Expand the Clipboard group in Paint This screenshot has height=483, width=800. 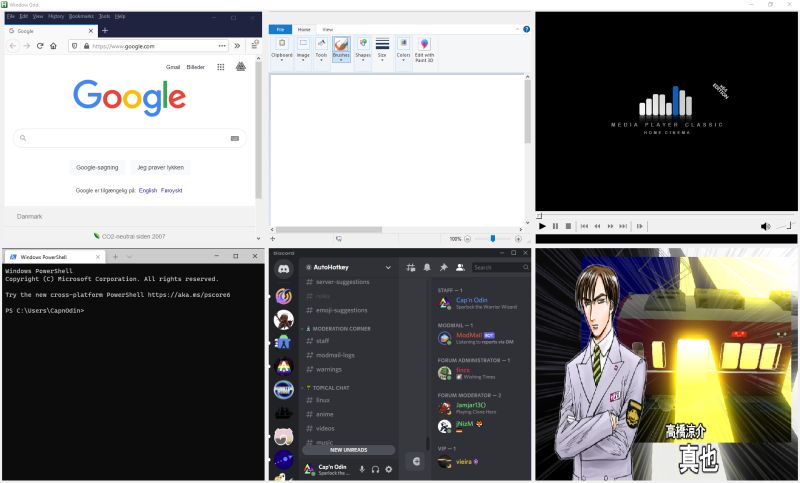(282, 50)
